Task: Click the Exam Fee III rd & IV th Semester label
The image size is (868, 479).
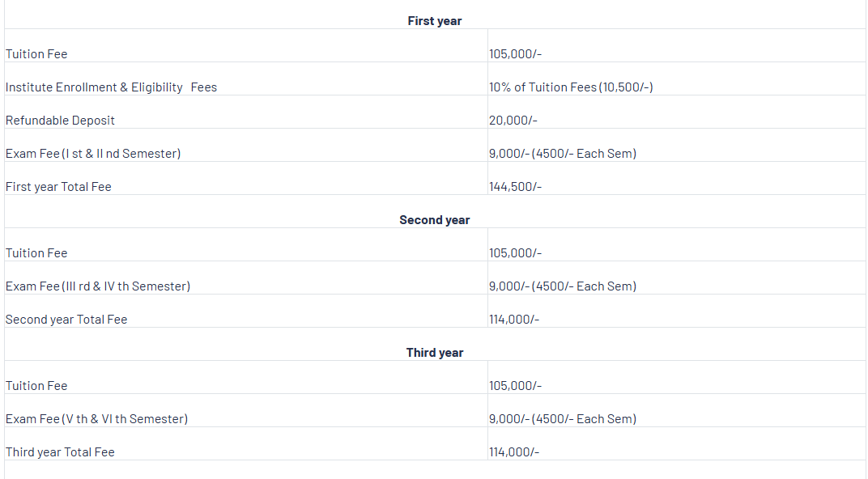Action: tap(98, 286)
